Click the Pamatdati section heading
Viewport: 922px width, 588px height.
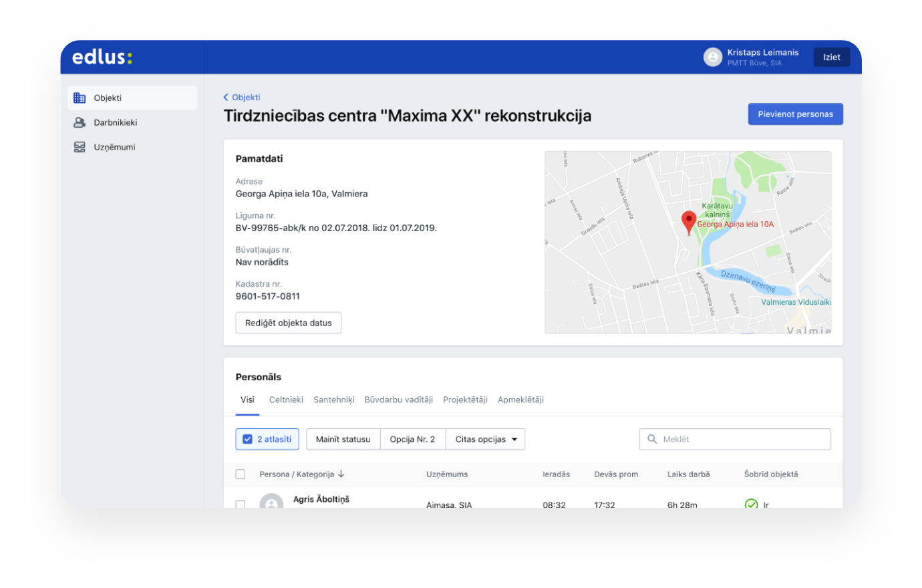[x=259, y=158]
